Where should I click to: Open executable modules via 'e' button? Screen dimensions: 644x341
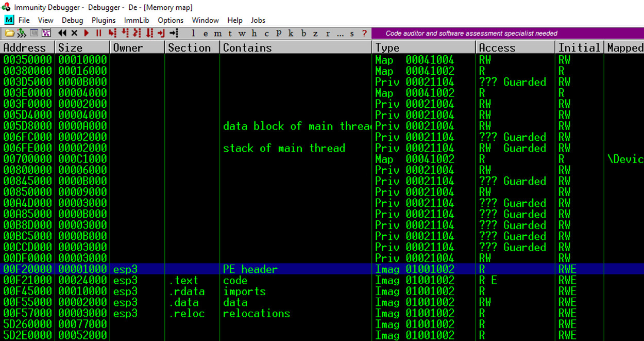point(205,34)
